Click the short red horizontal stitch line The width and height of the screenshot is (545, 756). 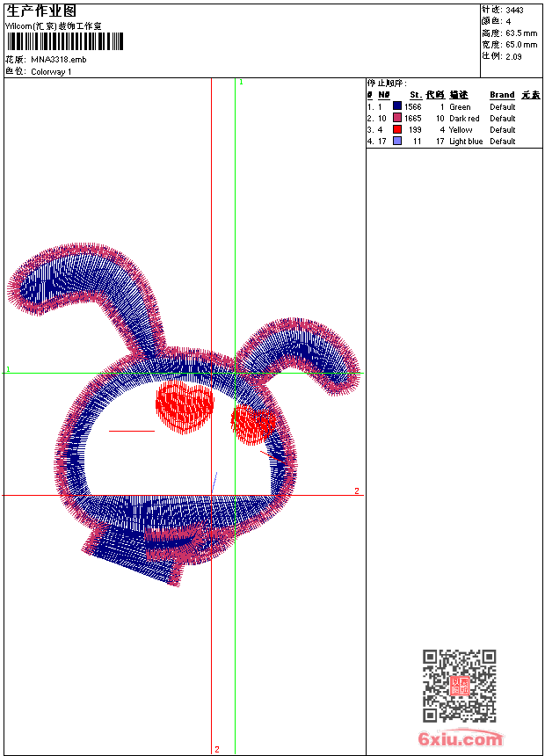tap(131, 431)
